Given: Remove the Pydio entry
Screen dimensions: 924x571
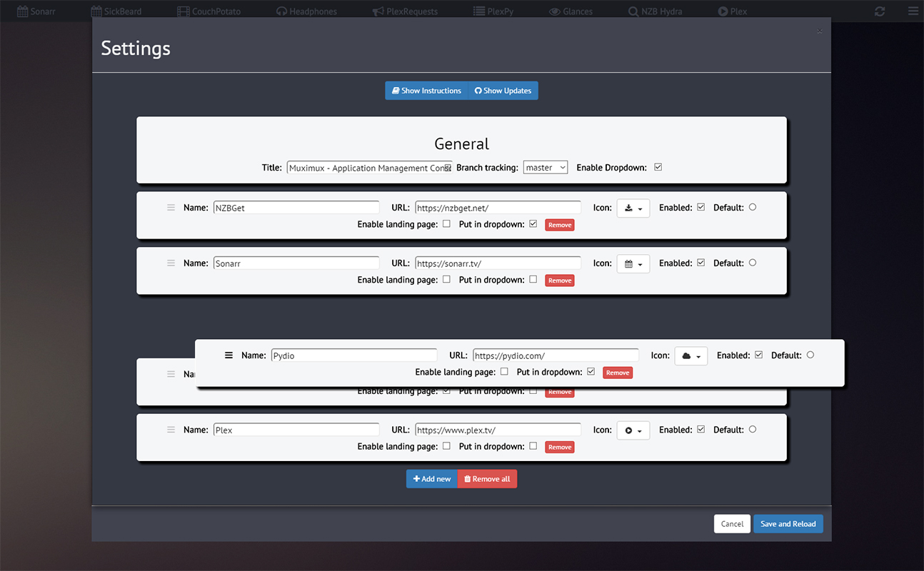Looking at the screenshot, I should pyautogui.click(x=618, y=373).
